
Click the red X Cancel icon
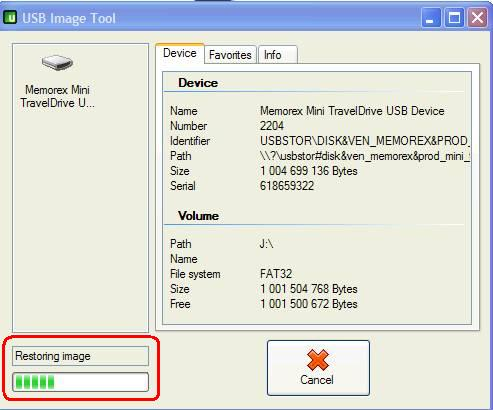click(318, 360)
